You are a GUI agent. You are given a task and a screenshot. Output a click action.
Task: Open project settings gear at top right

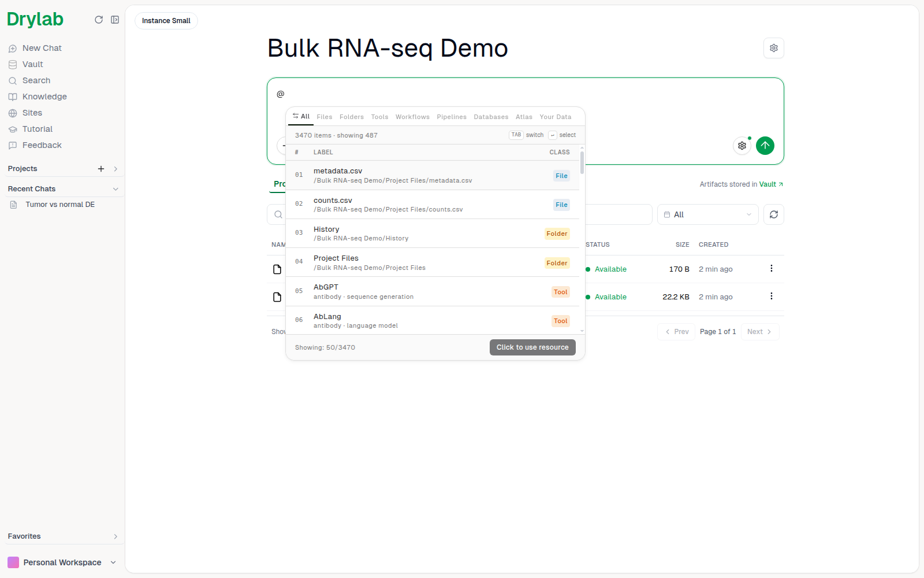774,48
